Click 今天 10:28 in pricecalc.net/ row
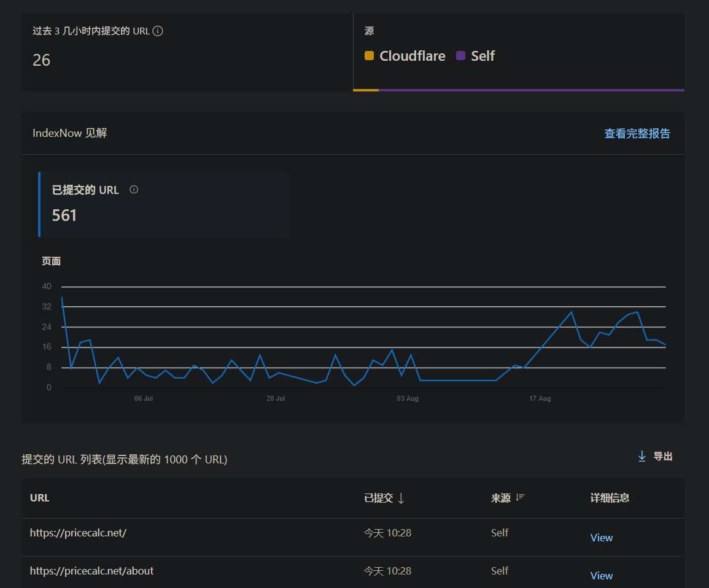Screen dimensions: 709x588 pyautogui.click(x=387, y=533)
